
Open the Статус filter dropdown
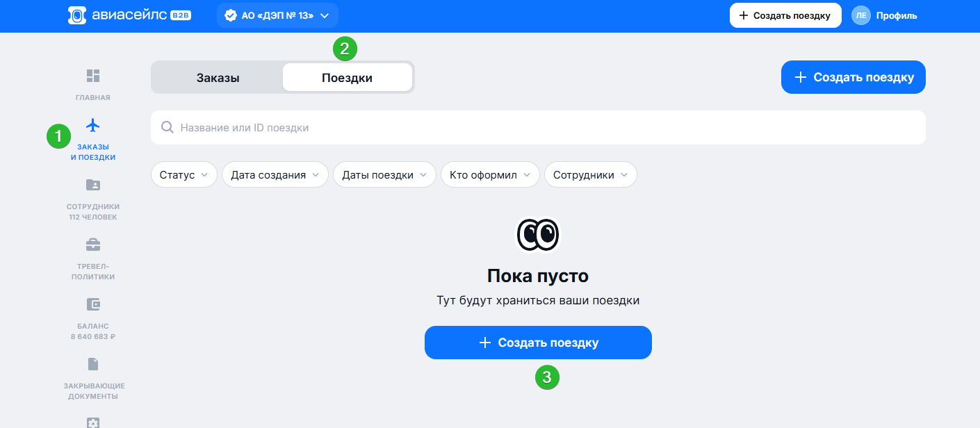click(184, 175)
